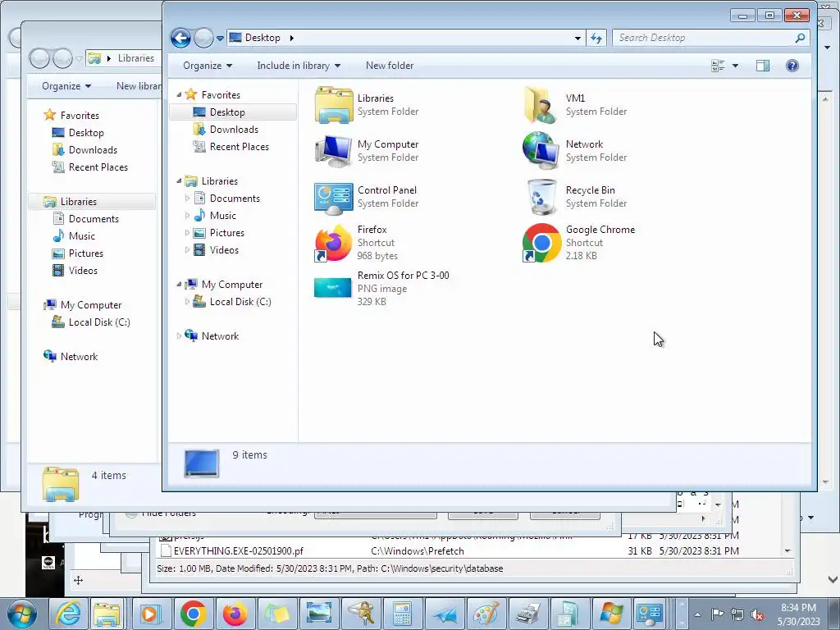Click the Forward arrow in Desktop window
Image resolution: width=840 pixels, height=630 pixels.
(x=203, y=38)
